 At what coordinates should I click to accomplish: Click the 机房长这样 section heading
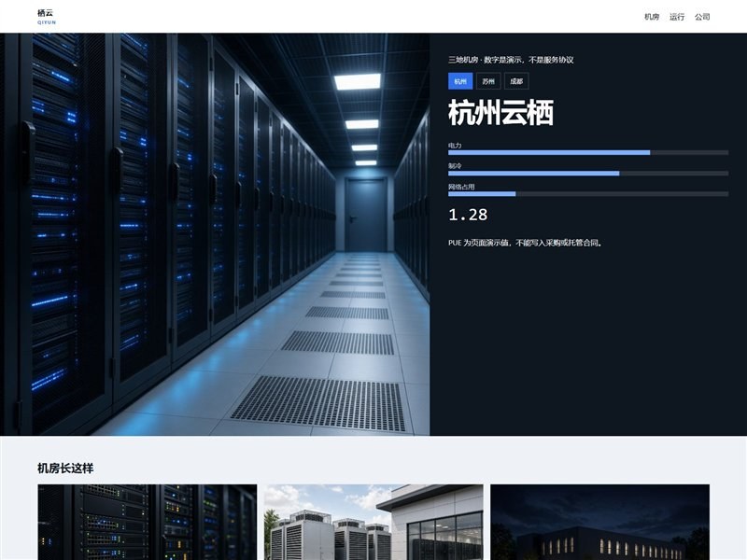click(65, 469)
